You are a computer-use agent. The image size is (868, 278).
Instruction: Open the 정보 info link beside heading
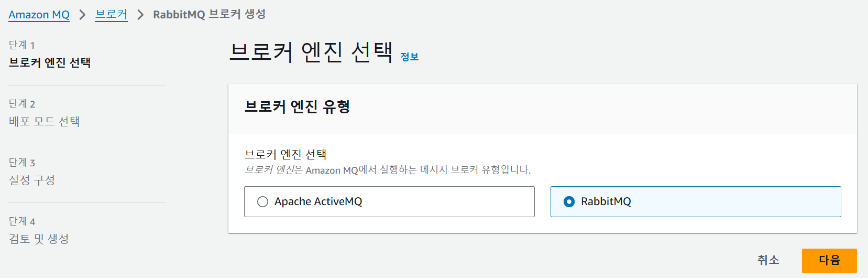tap(409, 57)
